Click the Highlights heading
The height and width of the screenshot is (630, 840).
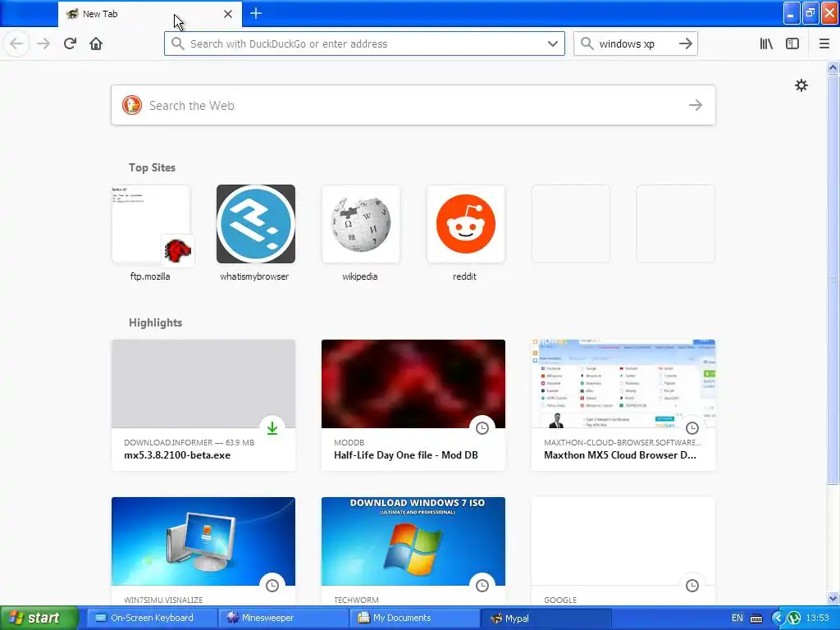click(x=155, y=322)
